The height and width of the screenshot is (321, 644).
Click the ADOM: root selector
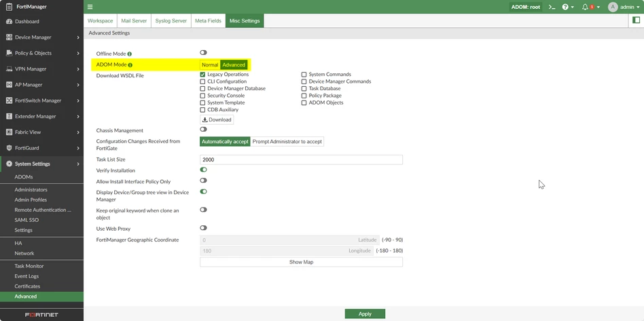[525, 7]
